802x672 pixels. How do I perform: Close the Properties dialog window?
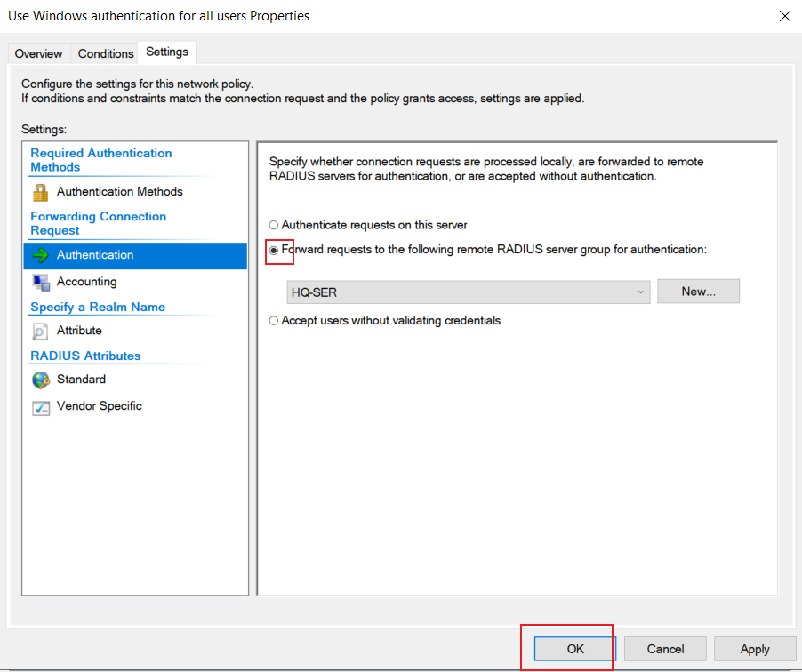pyautogui.click(x=784, y=16)
